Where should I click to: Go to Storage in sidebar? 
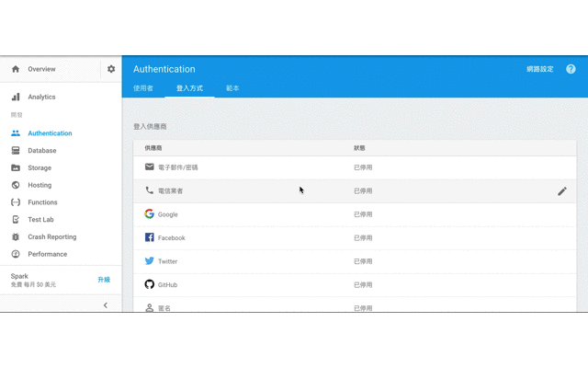(x=40, y=168)
